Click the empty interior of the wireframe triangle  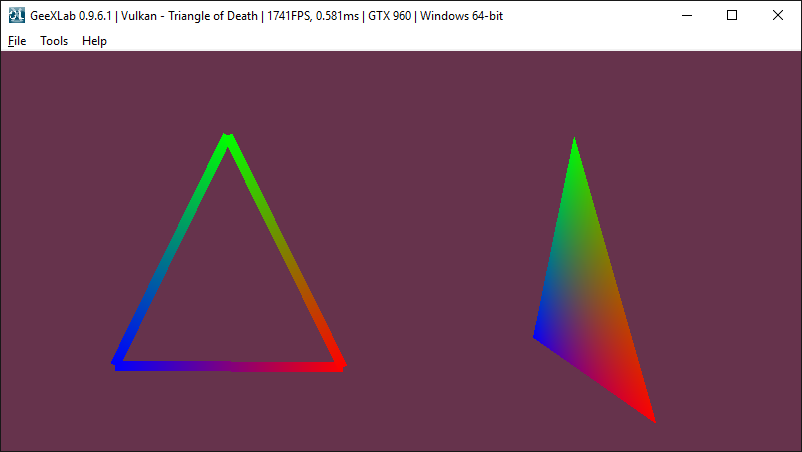[x=229, y=290]
